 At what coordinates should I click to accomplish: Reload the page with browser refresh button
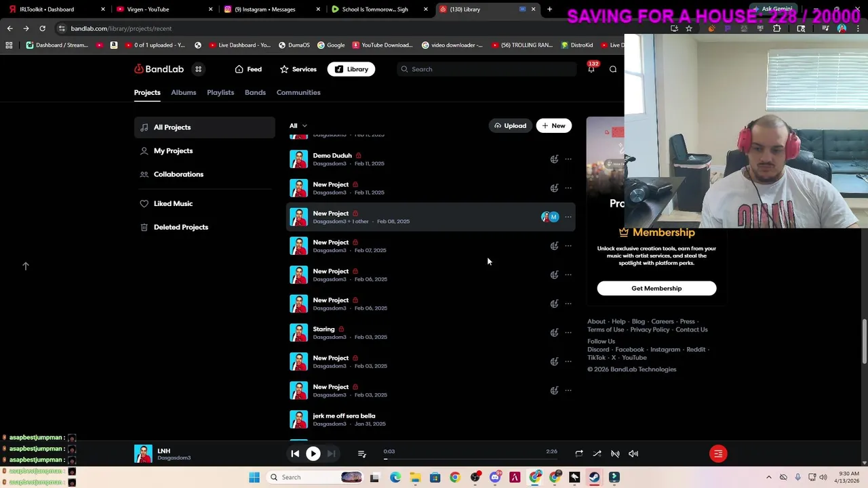pyautogui.click(x=42, y=28)
